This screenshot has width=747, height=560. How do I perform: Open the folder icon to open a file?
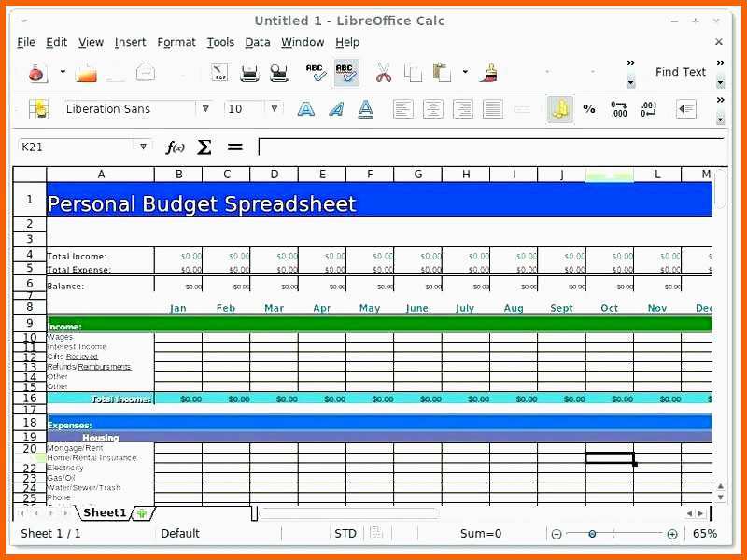pyautogui.click(x=86, y=73)
